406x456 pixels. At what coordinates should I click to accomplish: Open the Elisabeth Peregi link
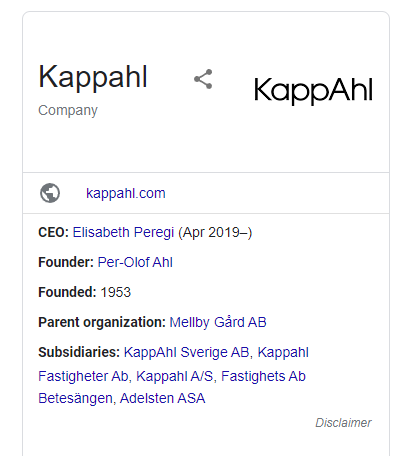pyautogui.click(x=123, y=232)
